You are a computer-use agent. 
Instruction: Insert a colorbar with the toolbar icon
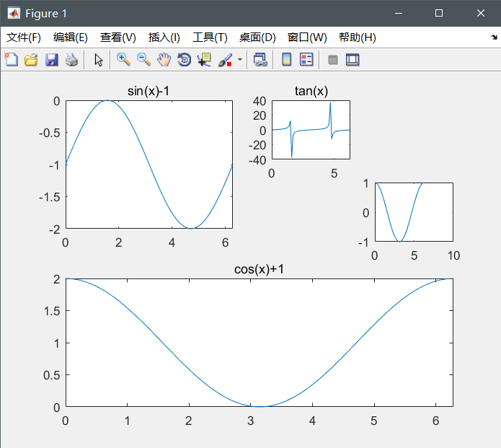pos(287,60)
